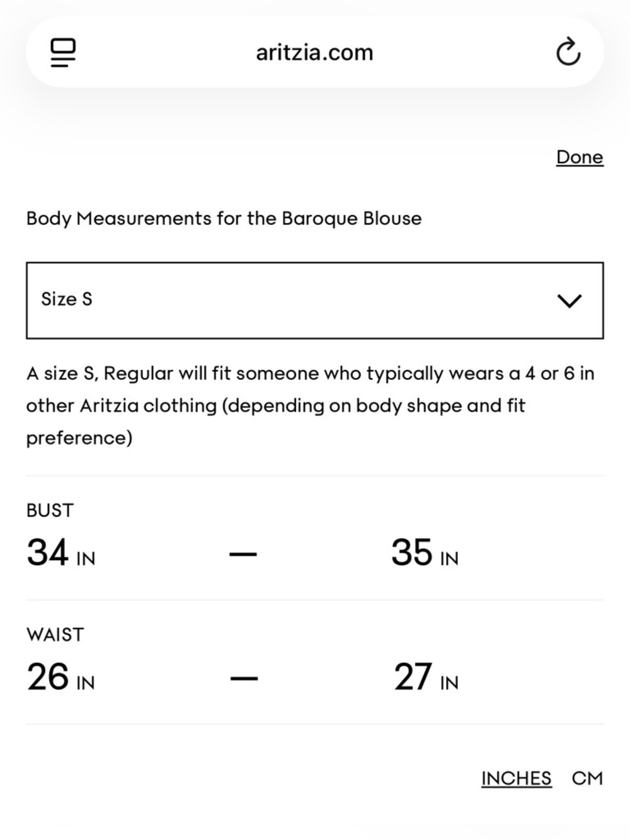The width and height of the screenshot is (630, 840).
Task: Switch measurement units to CM
Action: [587, 778]
